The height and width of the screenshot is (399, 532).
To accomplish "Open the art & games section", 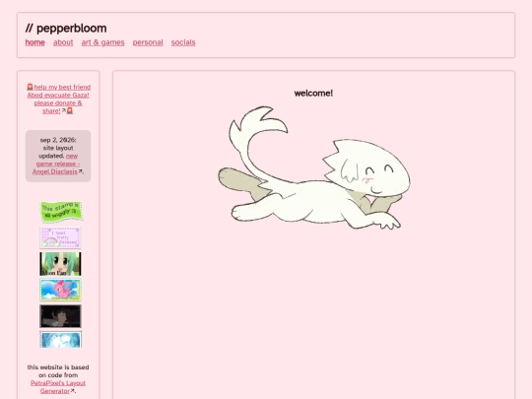I will point(102,42).
